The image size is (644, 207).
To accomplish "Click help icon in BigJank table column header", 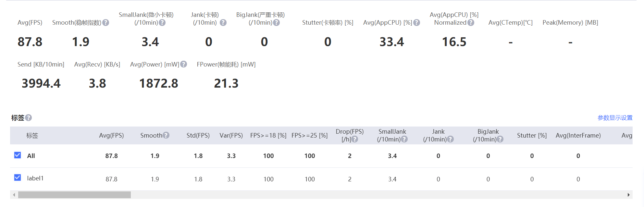I will click(500, 139).
